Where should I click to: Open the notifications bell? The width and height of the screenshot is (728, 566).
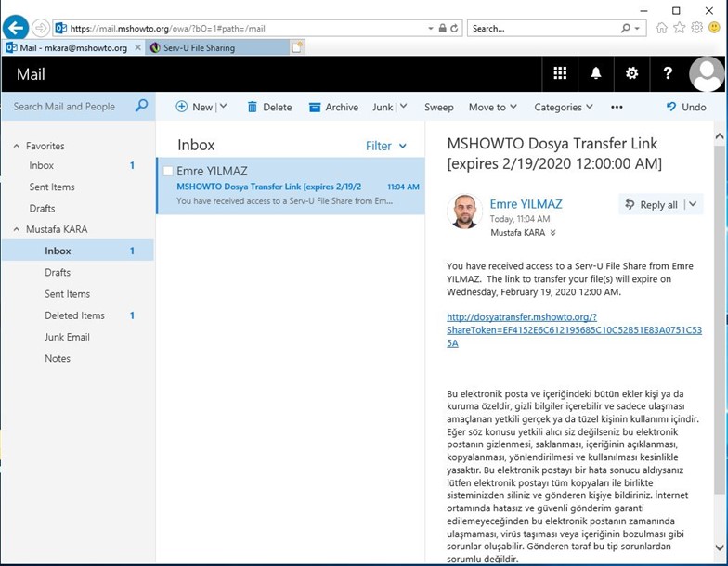pyautogui.click(x=596, y=73)
